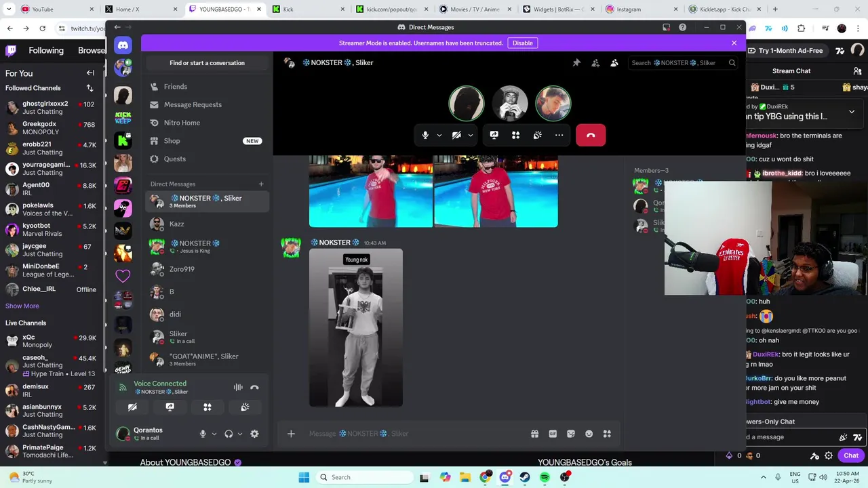Deafen with headphones icon
The height and width of the screenshot is (488, 868).
229,434
